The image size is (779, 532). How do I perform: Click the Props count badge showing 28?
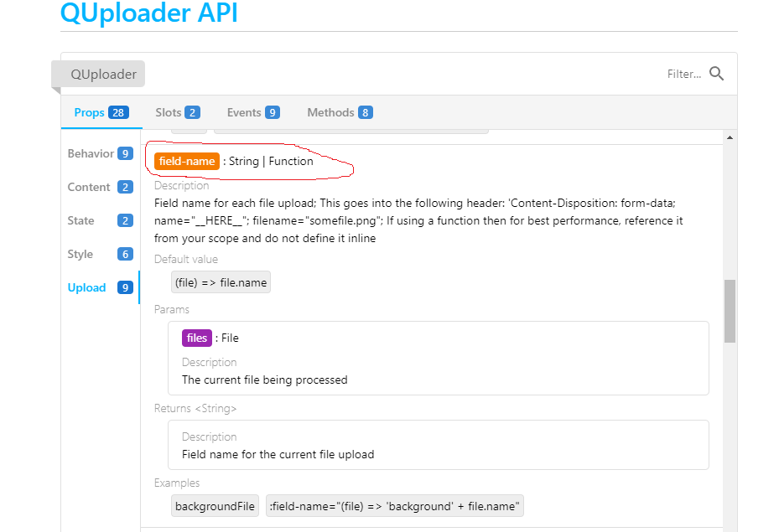[117, 111]
